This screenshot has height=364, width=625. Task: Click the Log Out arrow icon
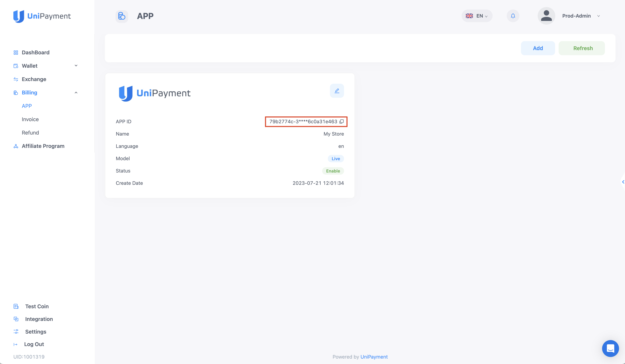click(16, 344)
